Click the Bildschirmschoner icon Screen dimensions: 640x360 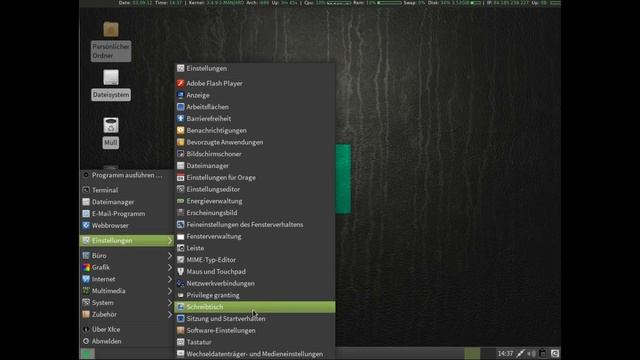click(x=180, y=154)
